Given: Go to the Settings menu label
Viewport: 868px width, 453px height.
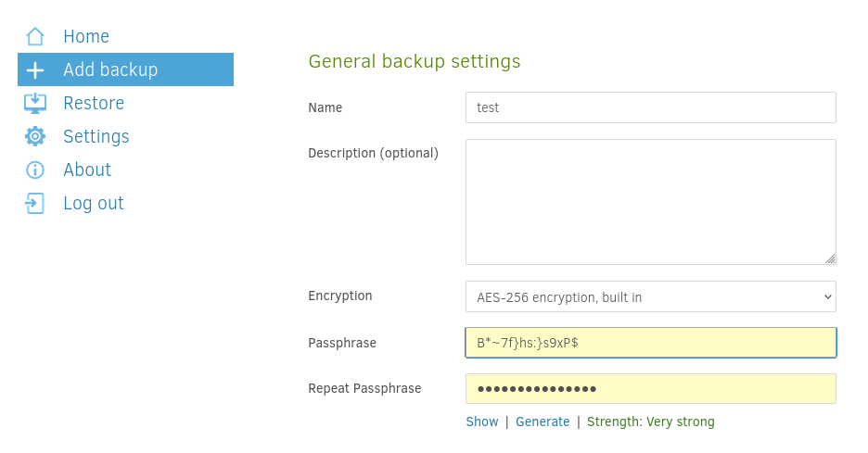Looking at the screenshot, I should click(96, 136).
